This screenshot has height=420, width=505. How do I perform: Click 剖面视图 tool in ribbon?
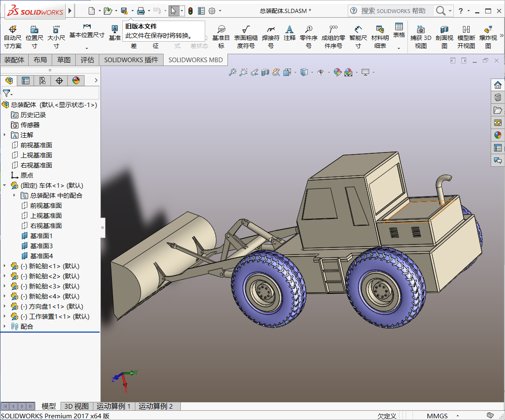[x=444, y=37]
